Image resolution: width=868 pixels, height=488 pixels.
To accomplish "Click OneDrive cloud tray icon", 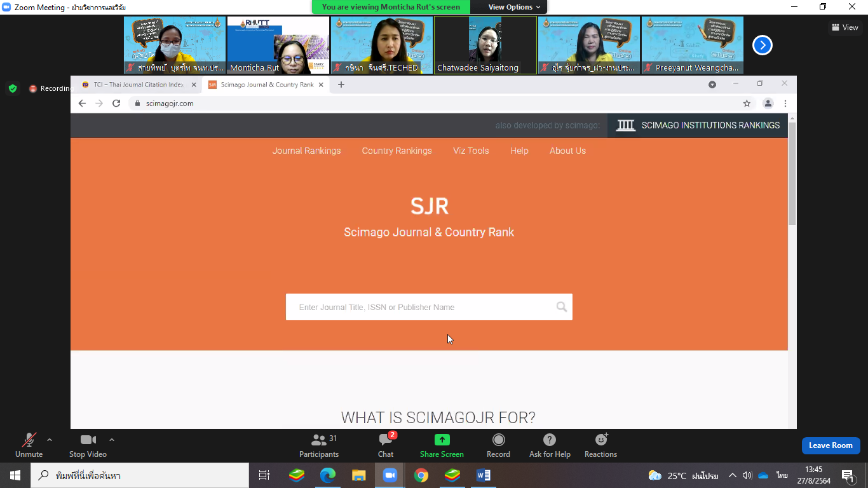I will (764, 475).
